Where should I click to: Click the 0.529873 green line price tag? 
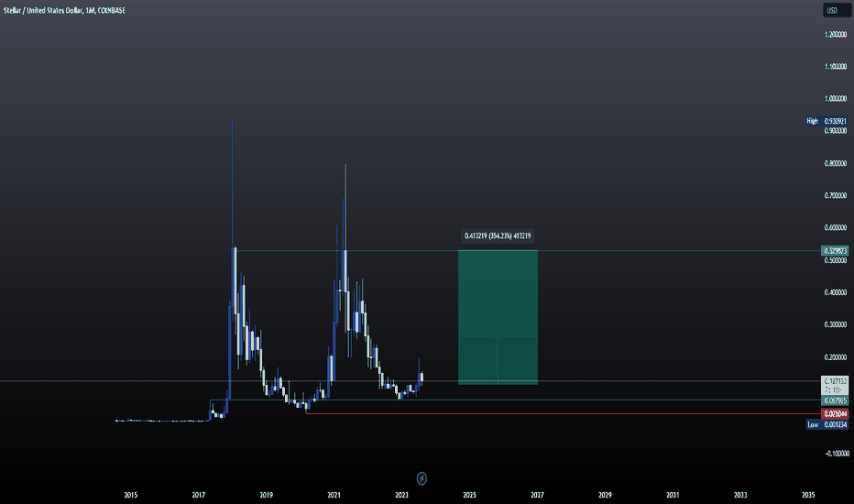835,251
